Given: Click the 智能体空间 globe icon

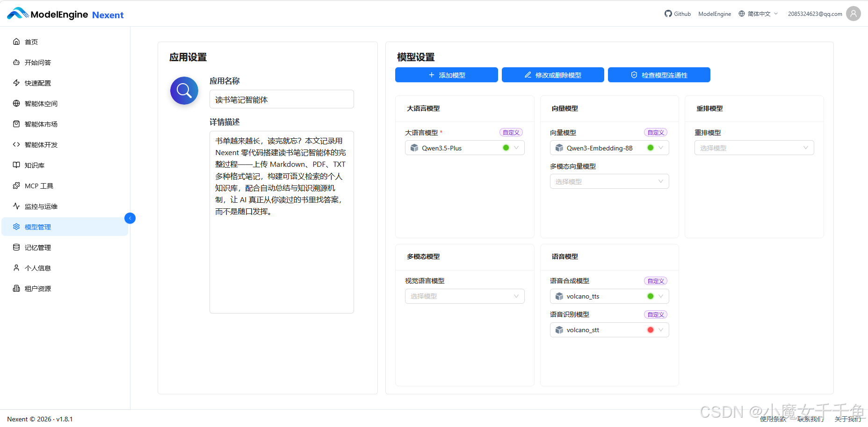Looking at the screenshot, I should click(16, 103).
